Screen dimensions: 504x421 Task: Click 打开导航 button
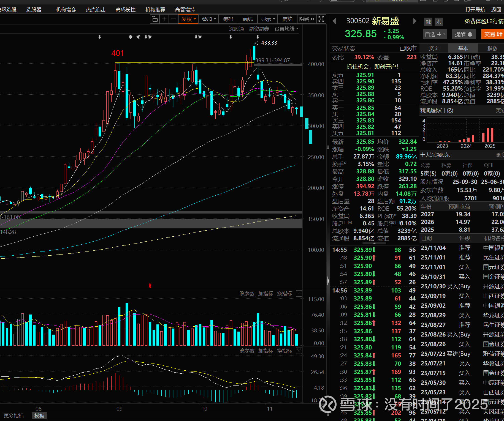(475, 10)
